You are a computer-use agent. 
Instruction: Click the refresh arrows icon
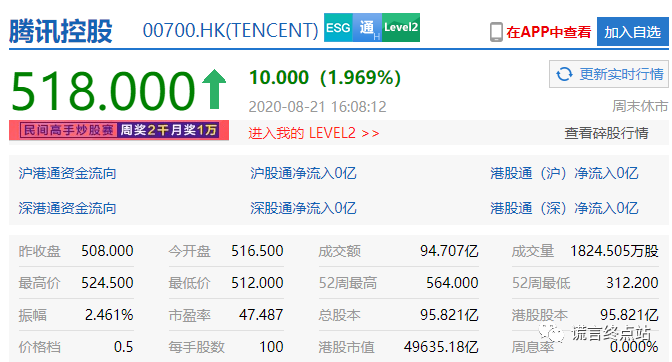(564, 74)
